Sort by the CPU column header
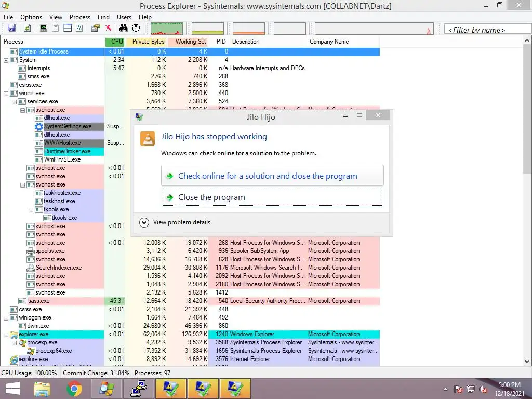 point(115,42)
